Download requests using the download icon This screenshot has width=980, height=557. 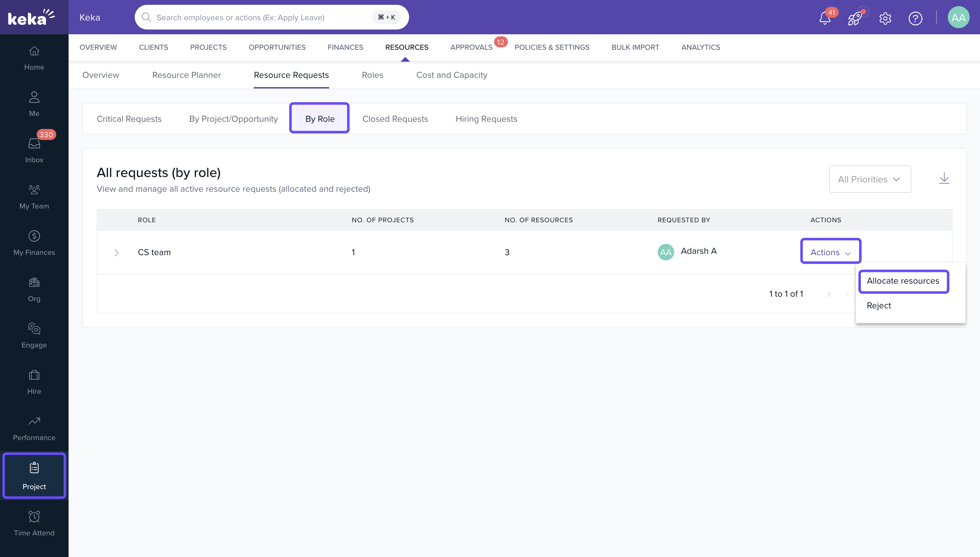coord(944,178)
